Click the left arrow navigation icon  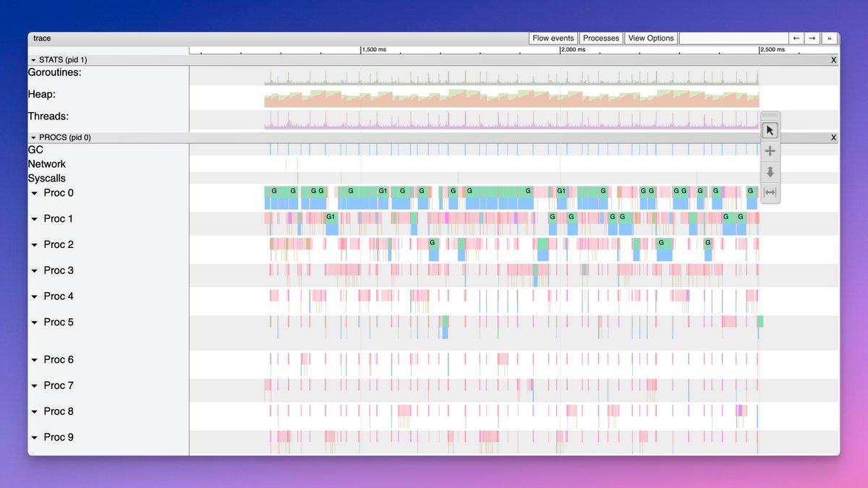[x=796, y=38]
